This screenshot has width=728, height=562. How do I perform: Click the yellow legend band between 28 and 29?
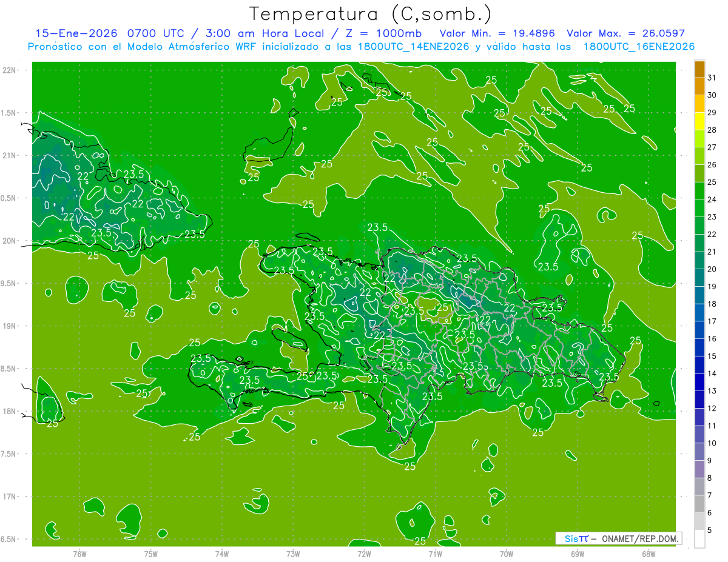point(699,121)
